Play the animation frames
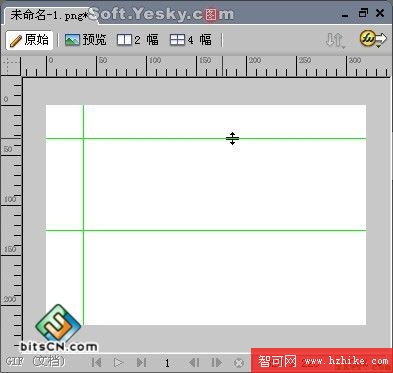393x373 pixels. tap(118, 362)
